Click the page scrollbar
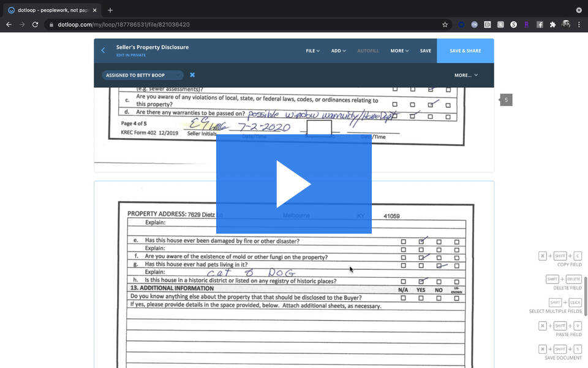Viewport: 588px width, 368px height. [x=586, y=297]
